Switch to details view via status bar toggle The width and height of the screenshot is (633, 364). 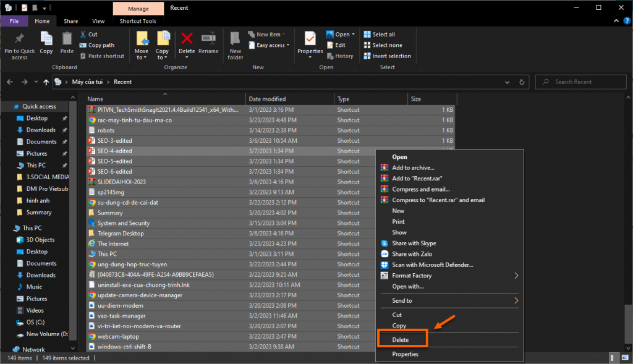(x=613, y=357)
